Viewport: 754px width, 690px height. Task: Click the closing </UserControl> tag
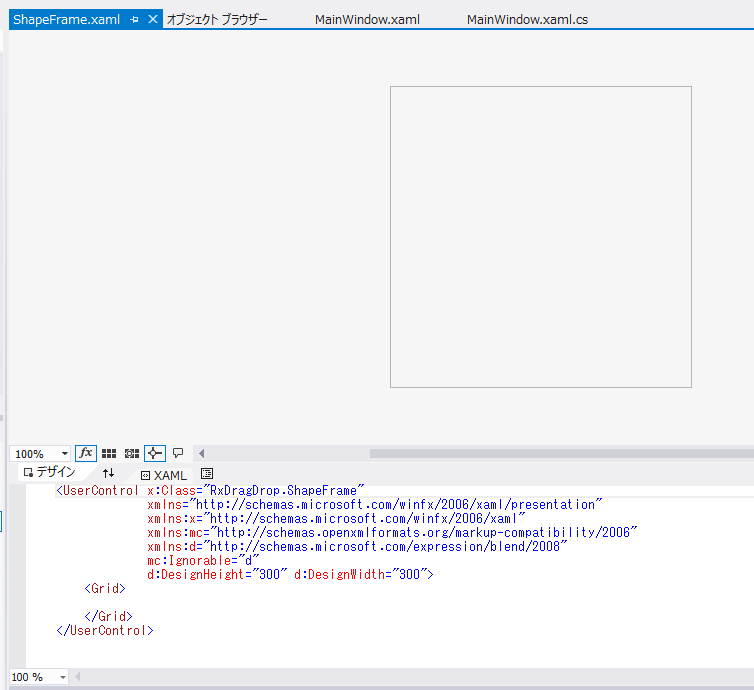click(x=105, y=630)
